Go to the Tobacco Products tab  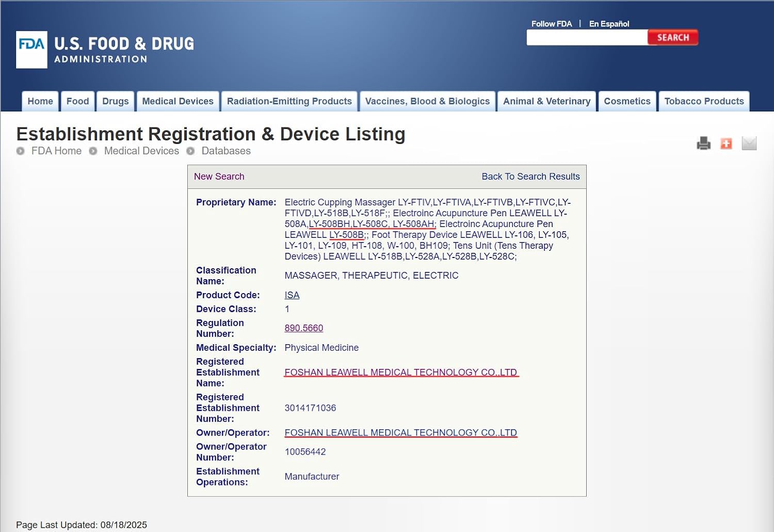[x=704, y=101]
